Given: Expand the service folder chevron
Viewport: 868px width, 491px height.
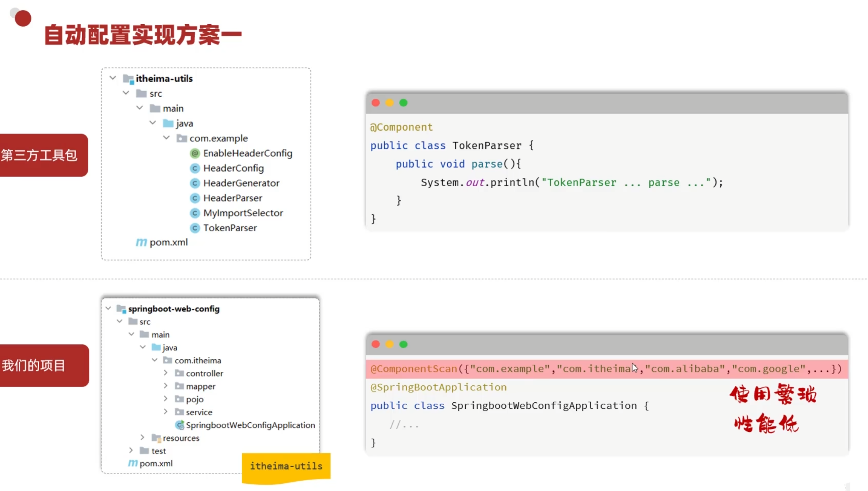Looking at the screenshot, I should pos(166,411).
